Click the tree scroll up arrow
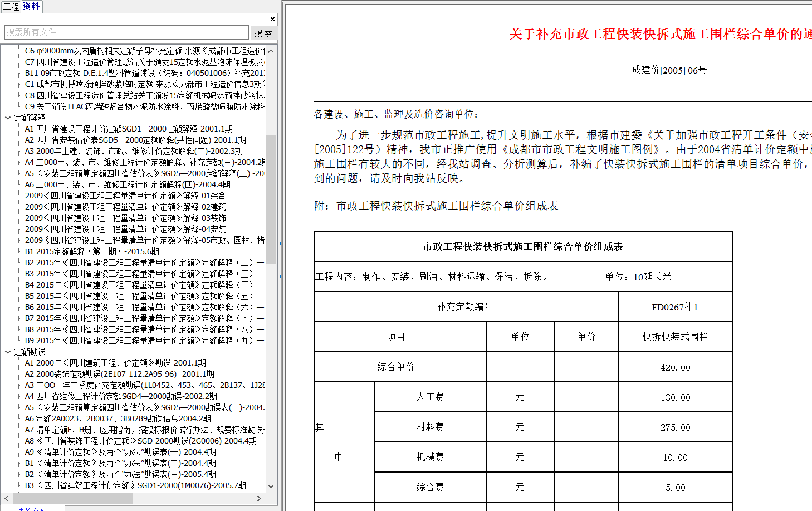The width and height of the screenshot is (812, 511). pyautogui.click(x=271, y=51)
